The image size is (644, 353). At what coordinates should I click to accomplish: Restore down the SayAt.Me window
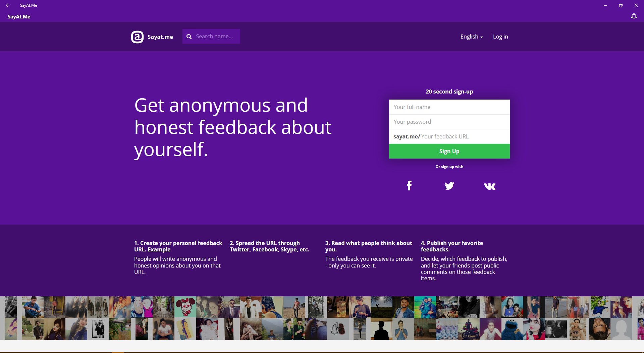point(621,5)
